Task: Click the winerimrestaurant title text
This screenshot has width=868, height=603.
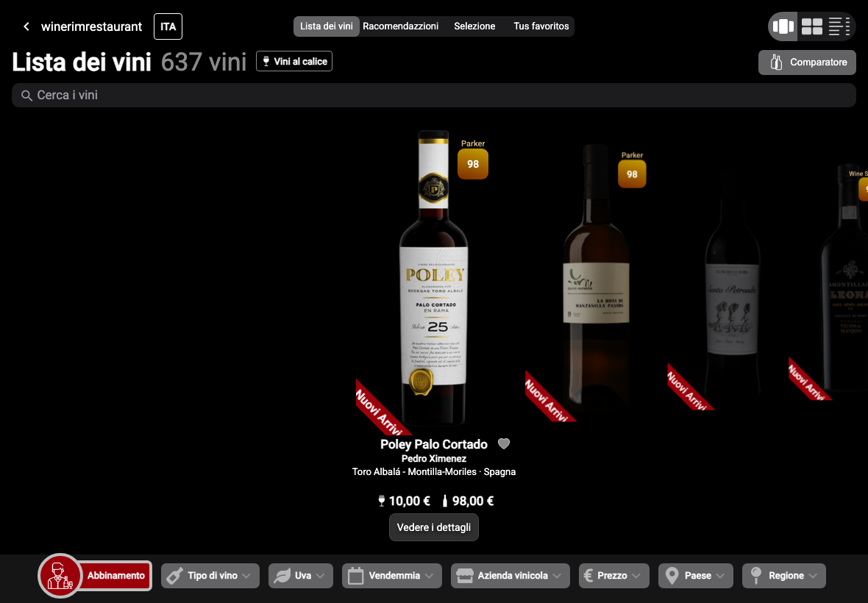Action: (x=91, y=26)
